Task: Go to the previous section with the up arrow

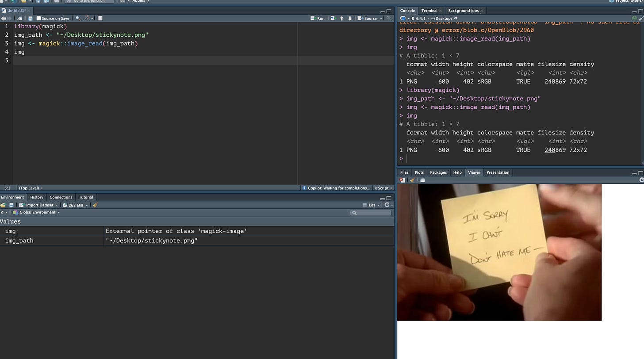Action: (x=341, y=19)
